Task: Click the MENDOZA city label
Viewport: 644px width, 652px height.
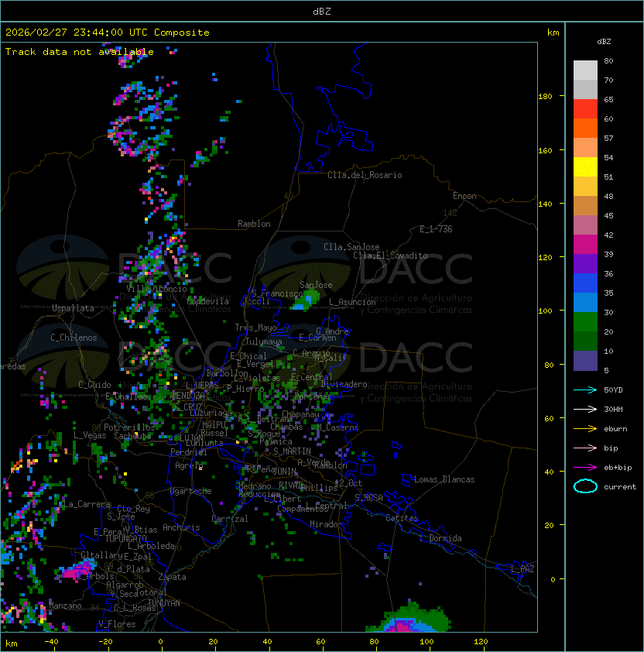Action: pos(188,396)
